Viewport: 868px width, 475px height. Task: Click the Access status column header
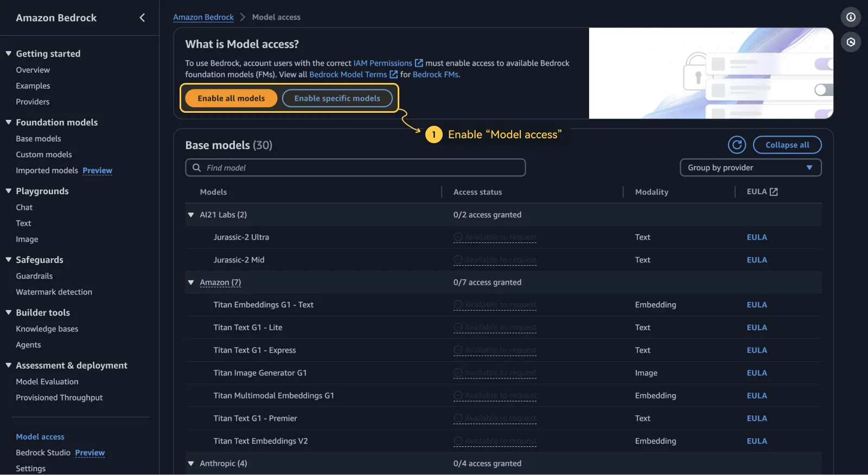pyautogui.click(x=477, y=192)
